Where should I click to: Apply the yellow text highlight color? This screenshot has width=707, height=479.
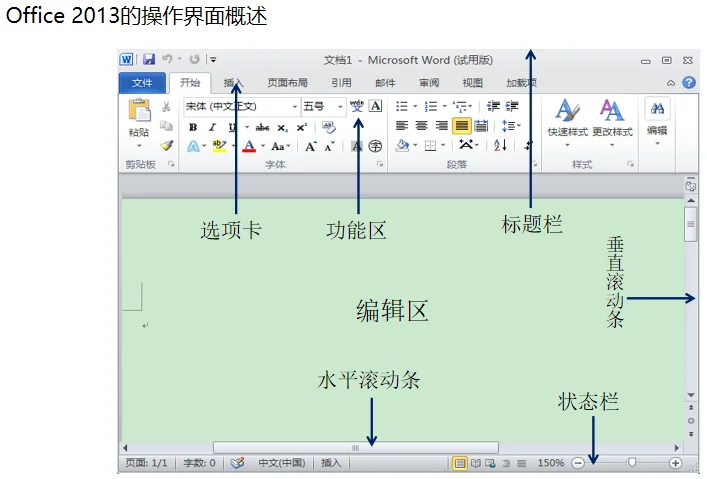pyautogui.click(x=219, y=146)
